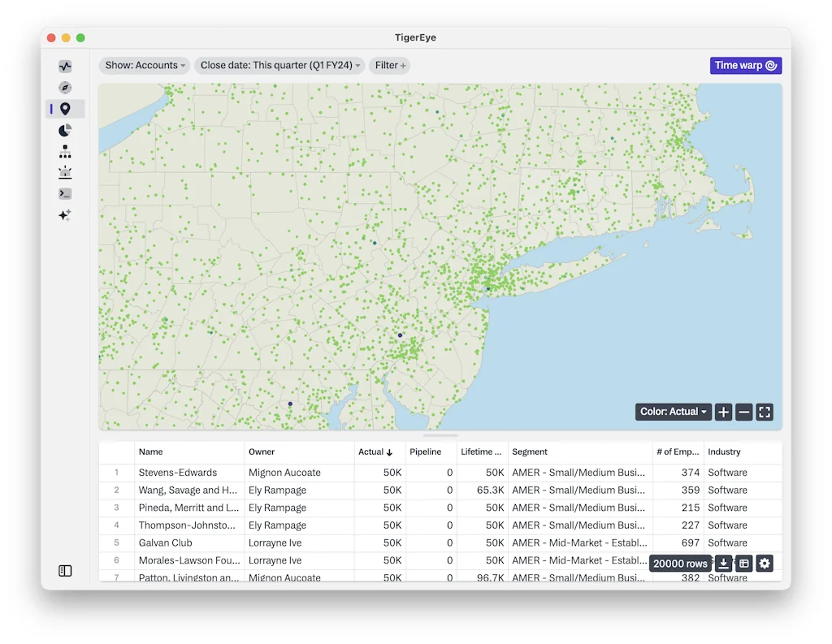Open the alerts view in the sidebar

(x=65, y=172)
